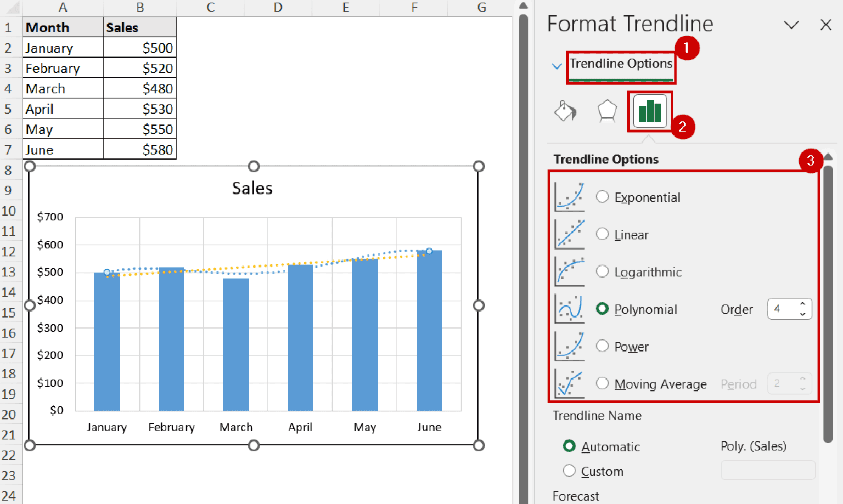Open the Fill & Line paint bucket tab
Screen dimensions: 843x504
click(x=565, y=111)
